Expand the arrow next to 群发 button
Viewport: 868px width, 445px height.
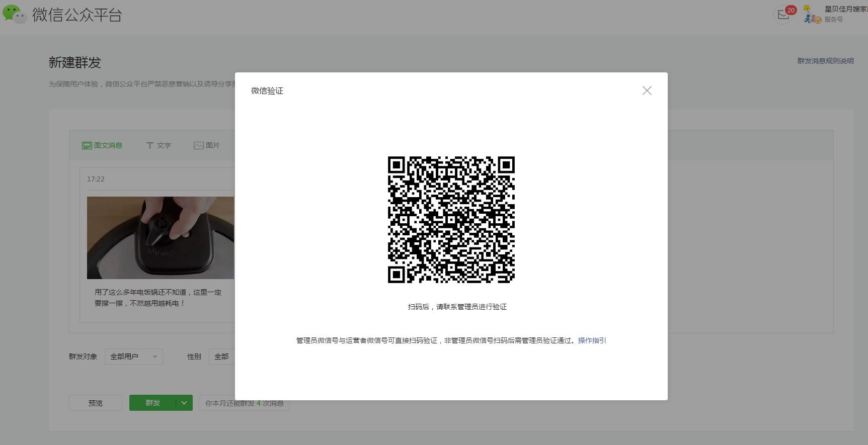184,403
